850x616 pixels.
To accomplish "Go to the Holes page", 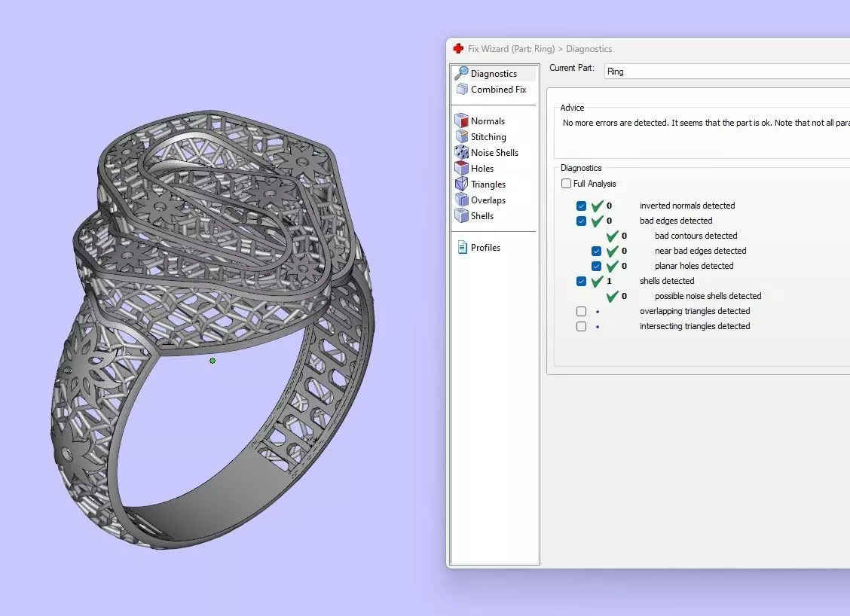I will (482, 168).
